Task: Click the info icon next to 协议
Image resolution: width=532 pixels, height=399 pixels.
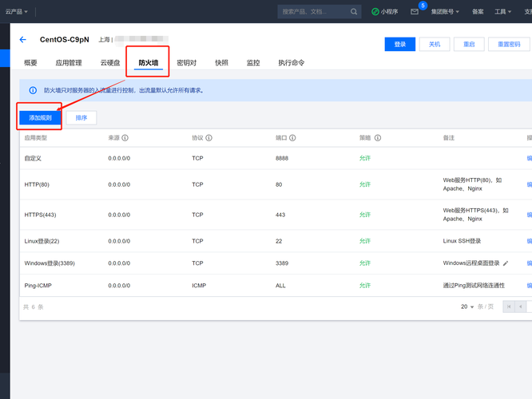Action: [209, 138]
